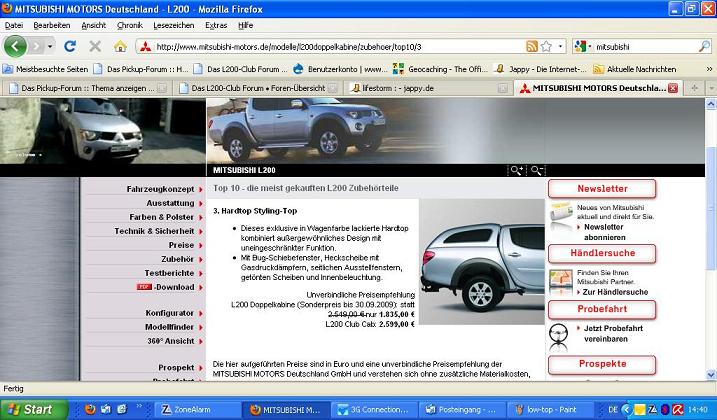This screenshot has height=420, width=717.
Task: Click the zoom in magnifier icon
Action: [517, 171]
